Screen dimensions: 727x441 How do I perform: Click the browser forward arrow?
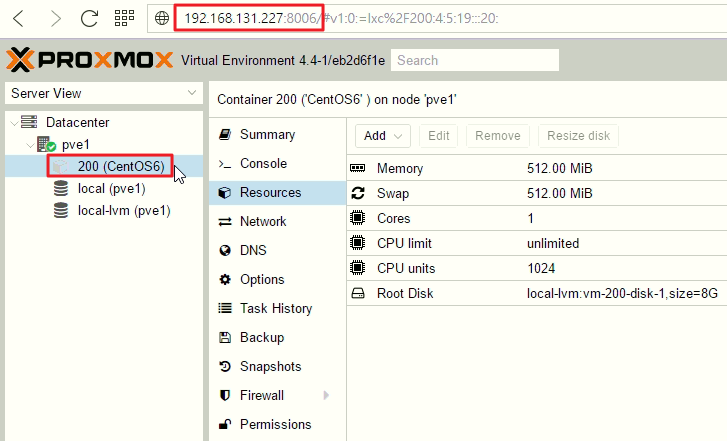pyautogui.click(x=56, y=19)
